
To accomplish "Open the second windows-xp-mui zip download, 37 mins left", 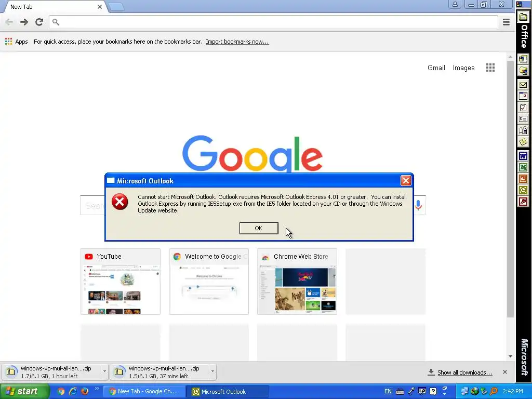I will [x=159, y=372].
